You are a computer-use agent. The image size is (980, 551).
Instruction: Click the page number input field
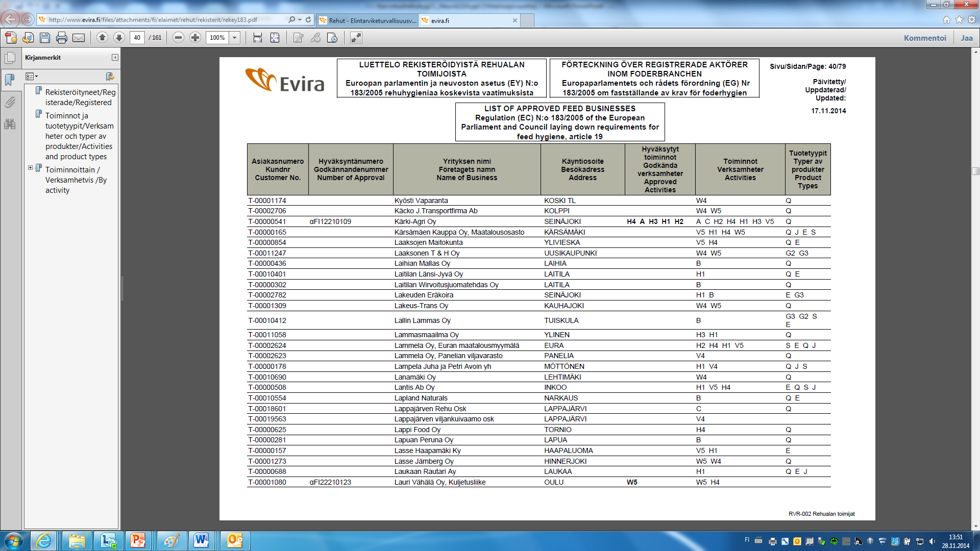137,38
